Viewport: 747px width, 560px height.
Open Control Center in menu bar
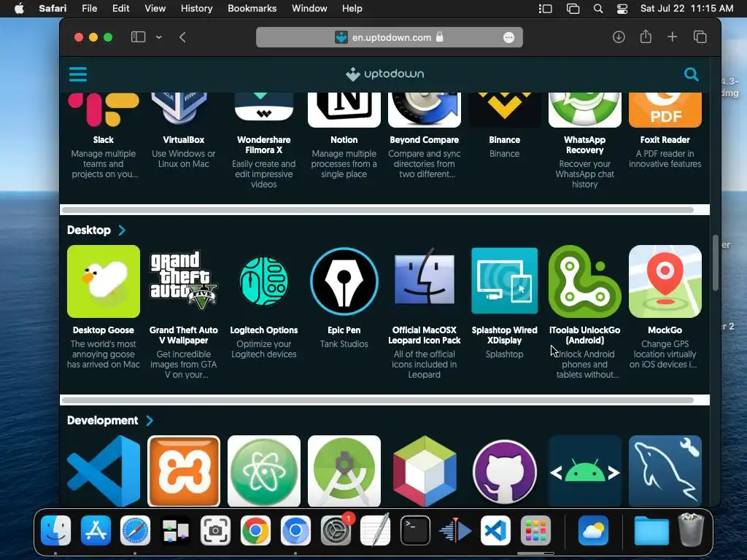622,9
